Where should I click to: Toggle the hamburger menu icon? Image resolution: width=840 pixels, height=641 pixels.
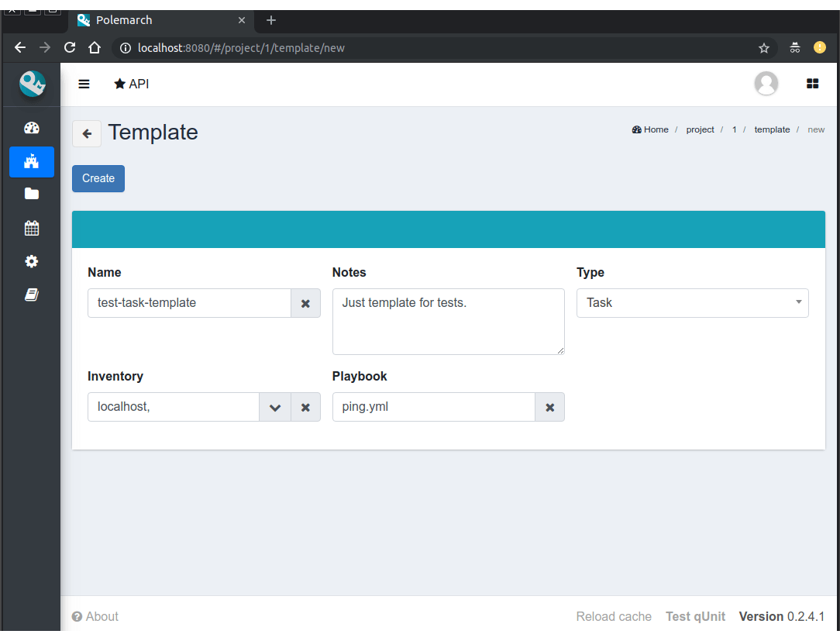click(x=84, y=84)
